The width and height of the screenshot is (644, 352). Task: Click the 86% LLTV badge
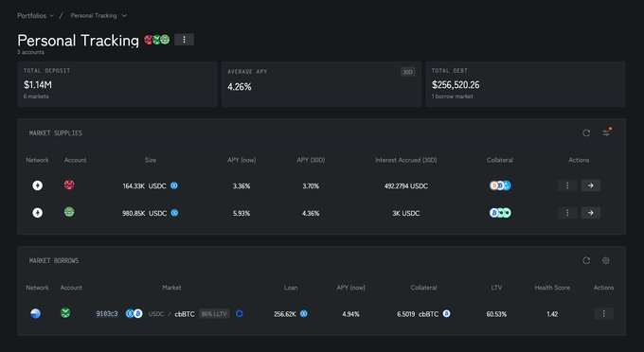214,314
